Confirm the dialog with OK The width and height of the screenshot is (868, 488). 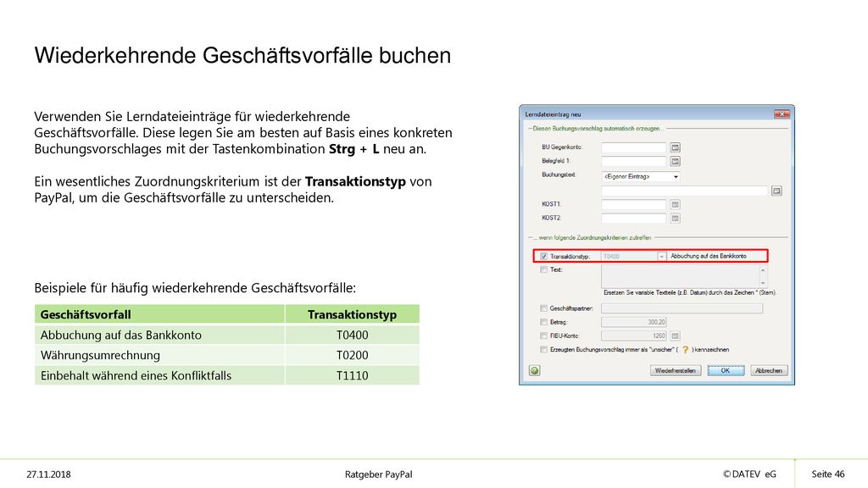[x=726, y=371]
